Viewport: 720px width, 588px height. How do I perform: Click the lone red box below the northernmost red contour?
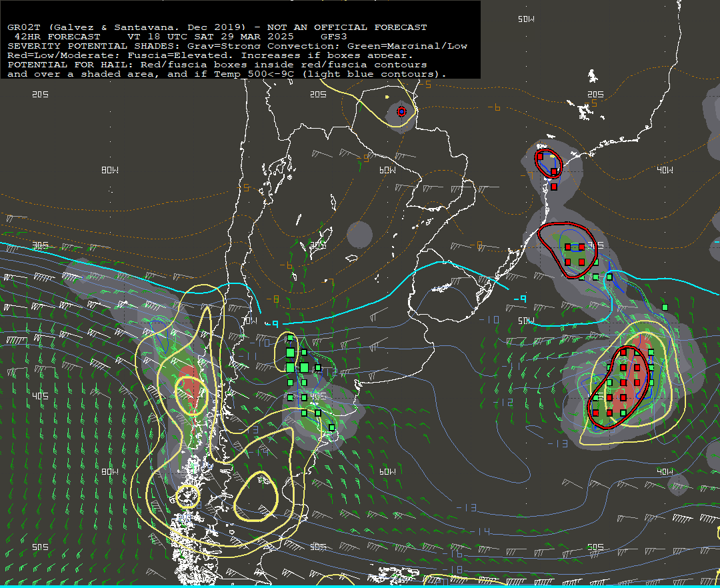click(554, 187)
